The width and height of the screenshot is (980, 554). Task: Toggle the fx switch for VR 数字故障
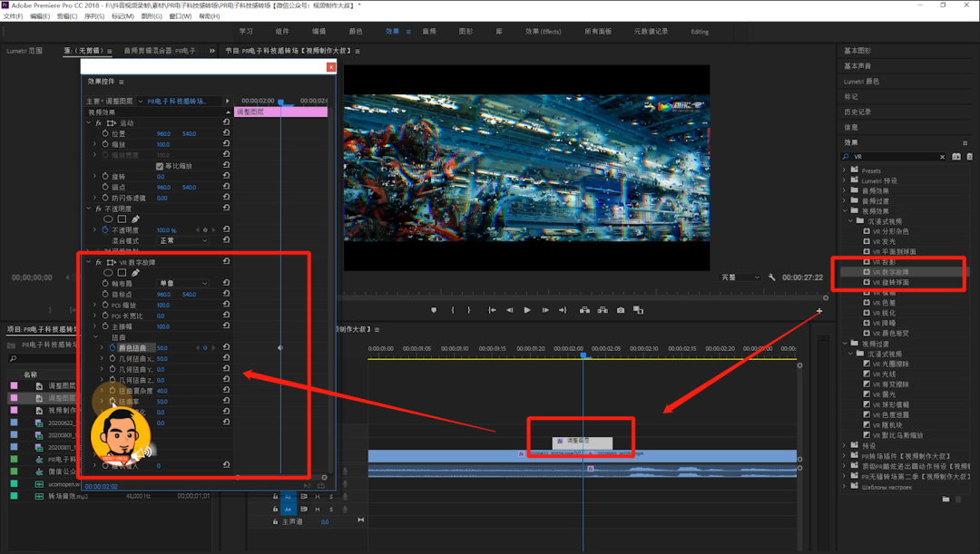(98, 262)
